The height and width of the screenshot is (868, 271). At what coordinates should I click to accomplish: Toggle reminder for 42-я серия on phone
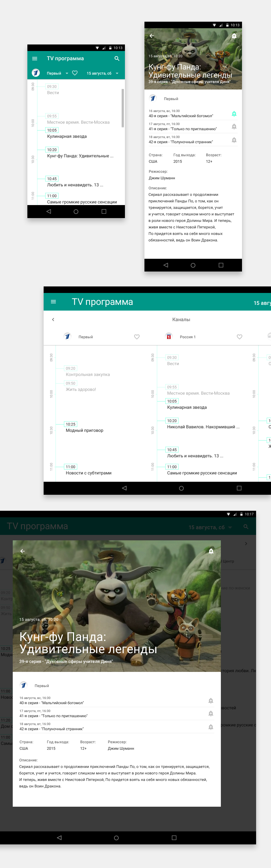(234, 140)
